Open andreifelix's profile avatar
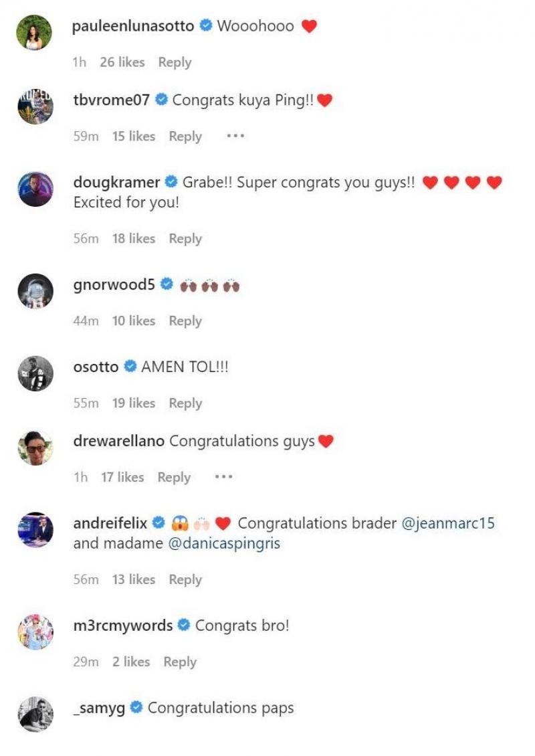The height and width of the screenshot is (756, 535). coord(35,529)
